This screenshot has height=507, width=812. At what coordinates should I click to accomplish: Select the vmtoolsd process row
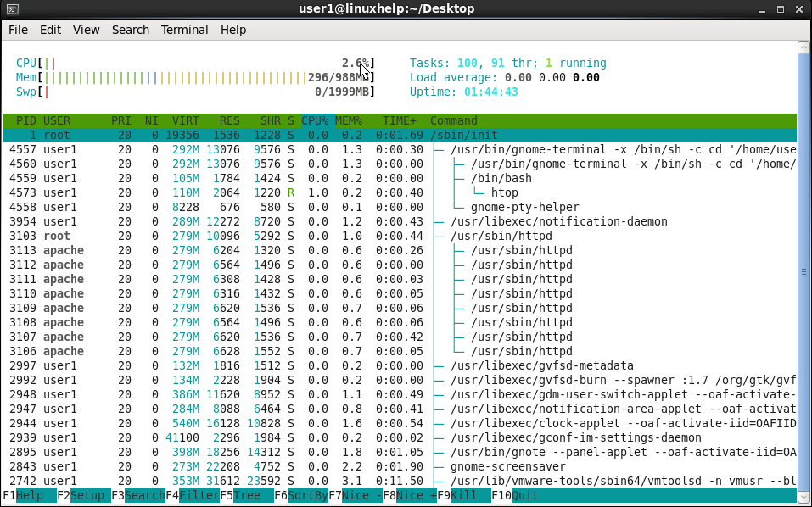coord(400,482)
